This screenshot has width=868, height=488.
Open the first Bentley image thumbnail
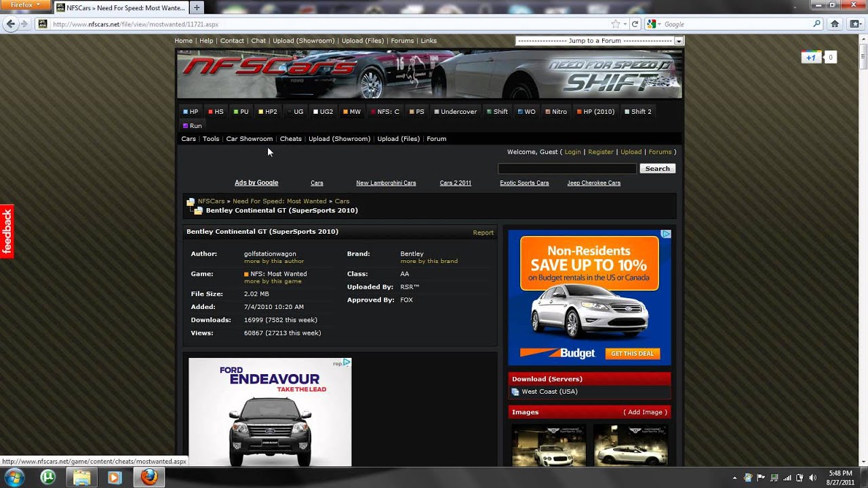549,445
